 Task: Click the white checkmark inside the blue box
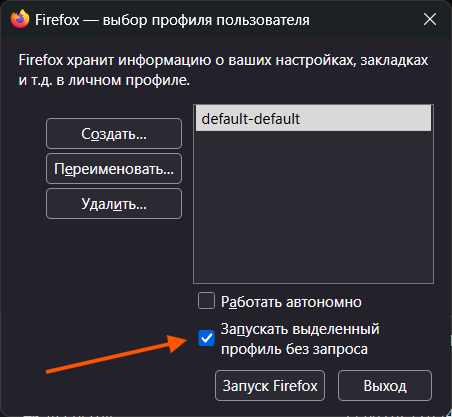click(206, 338)
